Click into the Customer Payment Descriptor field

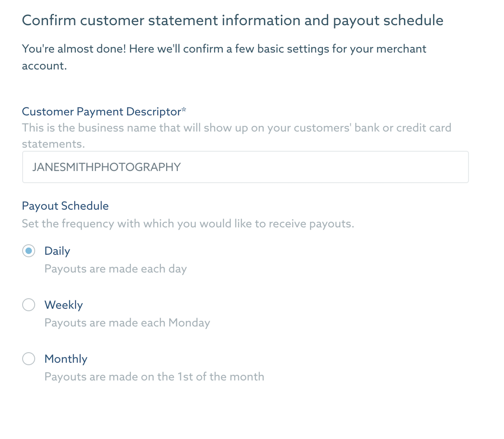pos(245,167)
